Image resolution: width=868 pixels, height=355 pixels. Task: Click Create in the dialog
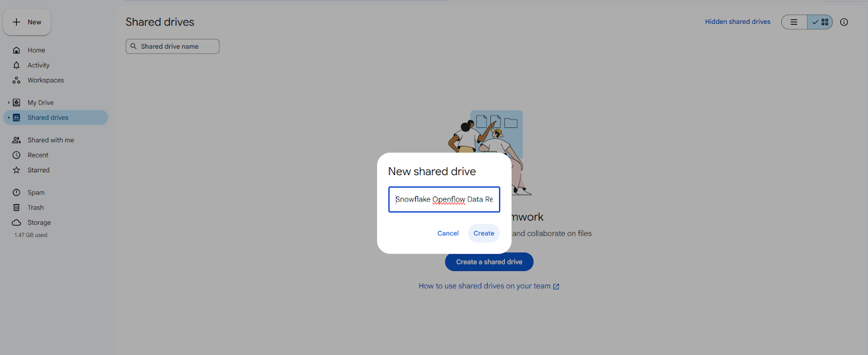pos(484,234)
